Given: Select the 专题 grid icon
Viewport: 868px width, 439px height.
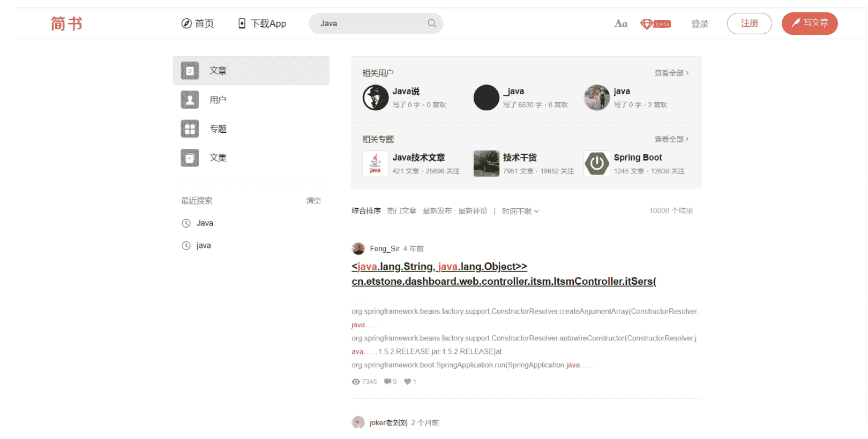Looking at the screenshot, I should point(190,129).
